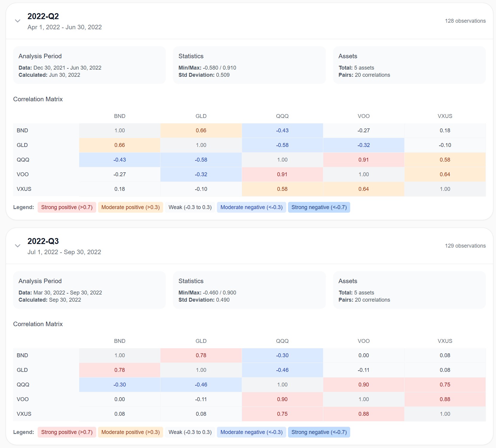Click Q2 legend 'Moderate positive (>0.3)' swatch

[x=131, y=207]
